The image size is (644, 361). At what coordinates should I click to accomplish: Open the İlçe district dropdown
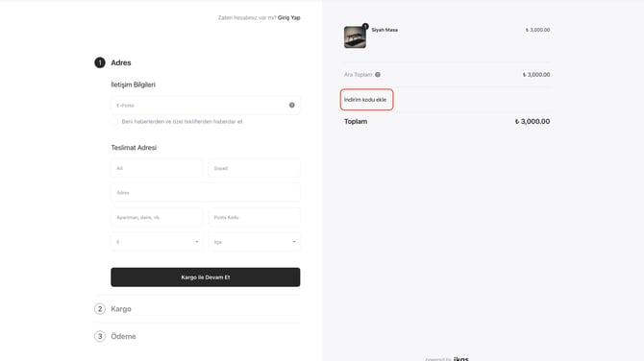(254, 242)
